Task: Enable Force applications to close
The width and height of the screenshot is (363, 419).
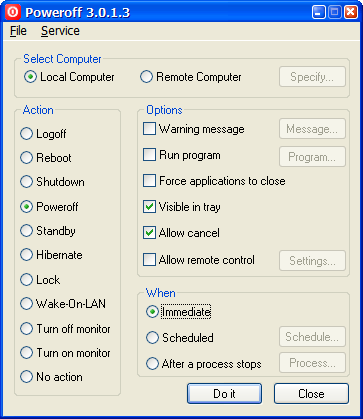Action: click(x=214, y=181)
